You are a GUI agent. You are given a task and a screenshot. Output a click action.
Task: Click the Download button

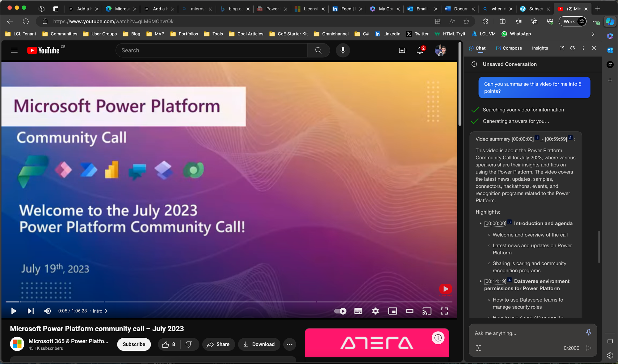coord(259,344)
